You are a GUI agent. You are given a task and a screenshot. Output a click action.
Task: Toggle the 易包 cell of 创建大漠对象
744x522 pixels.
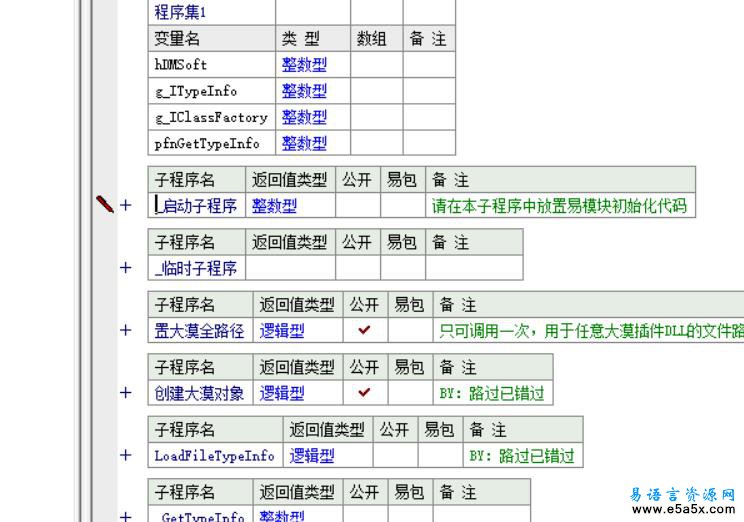coord(410,393)
